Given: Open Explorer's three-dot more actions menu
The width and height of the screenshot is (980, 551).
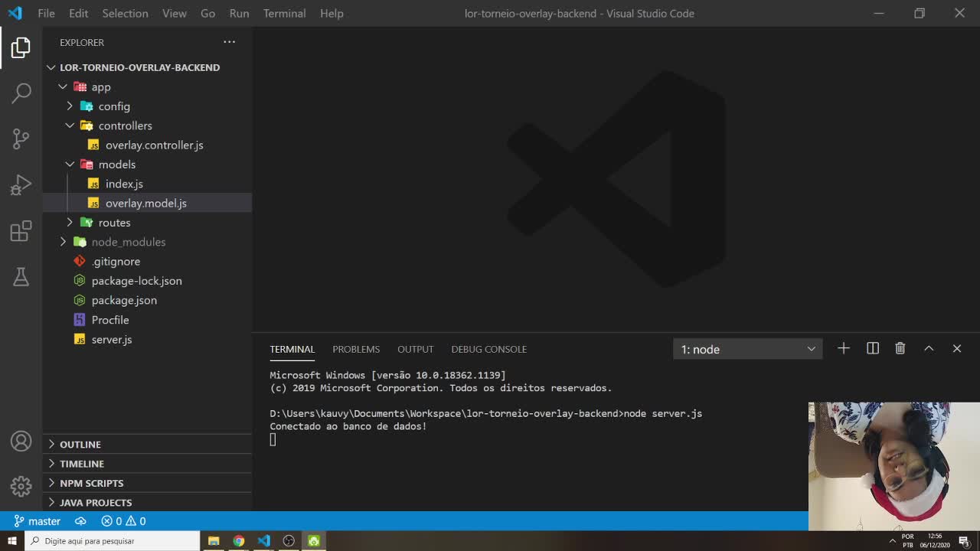Looking at the screenshot, I should click(229, 42).
